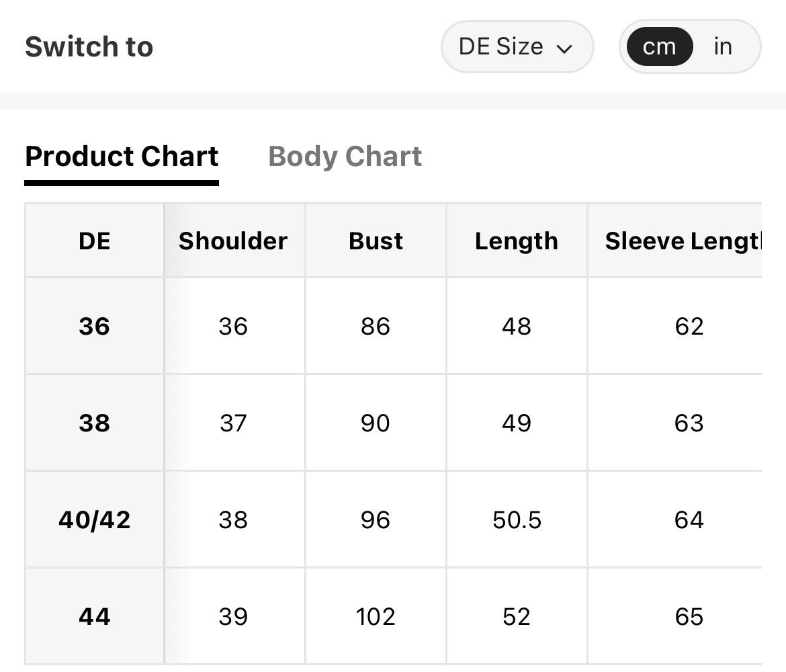Open the DE Size dropdown

(x=517, y=46)
